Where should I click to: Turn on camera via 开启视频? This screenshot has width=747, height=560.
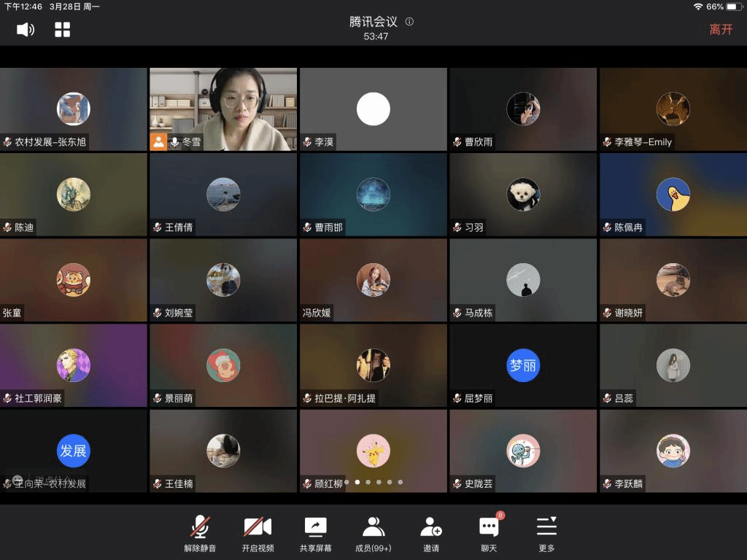tap(258, 533)
